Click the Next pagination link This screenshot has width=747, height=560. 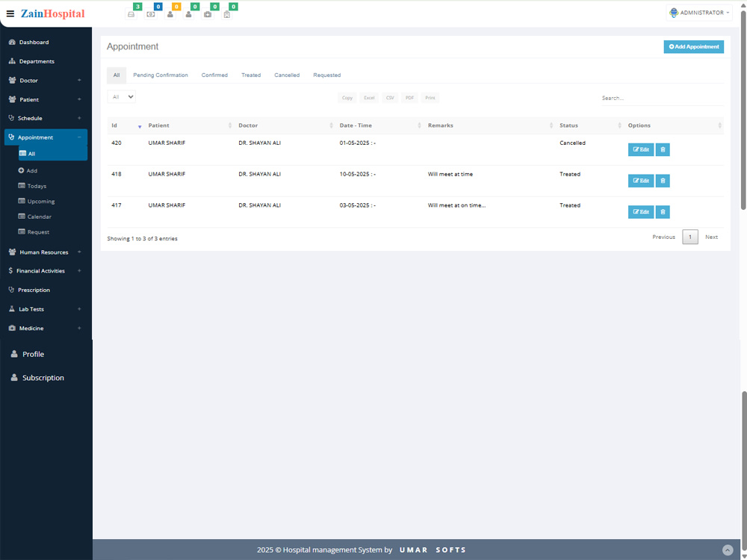tap(711, 237)
